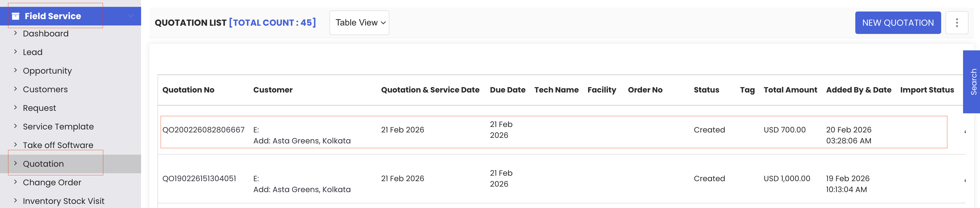The width and height of the screenshot is (980, 208).
Task: Open the Request sidebar entry
Action: tap(39, 108)
